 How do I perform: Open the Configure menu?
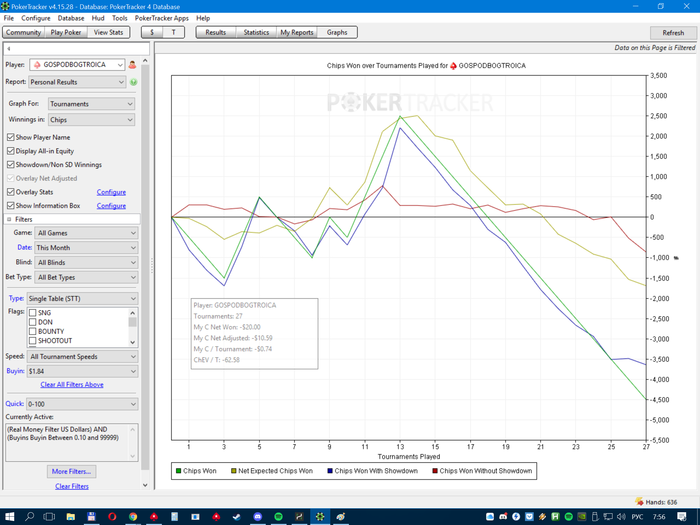tap(36, 18)
